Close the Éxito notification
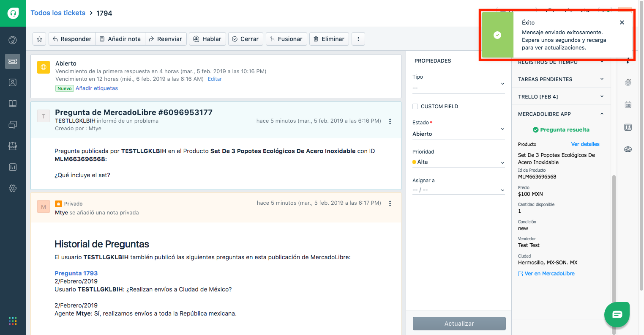644x335 pixels. (x=622, y=22)
